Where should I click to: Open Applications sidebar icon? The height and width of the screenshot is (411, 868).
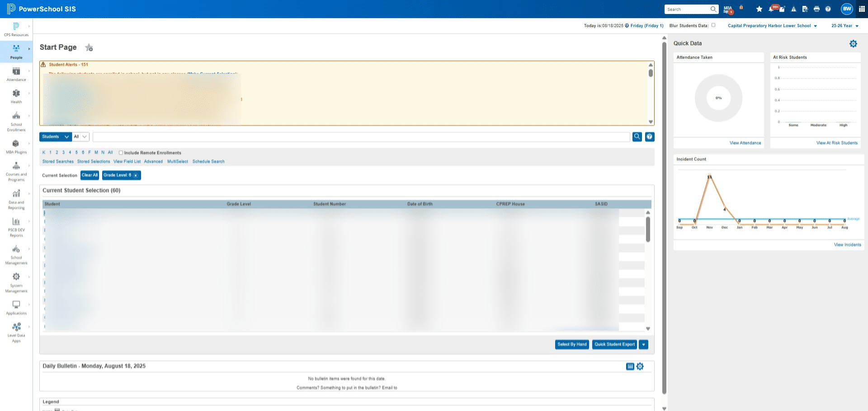[x=16, y=308]
